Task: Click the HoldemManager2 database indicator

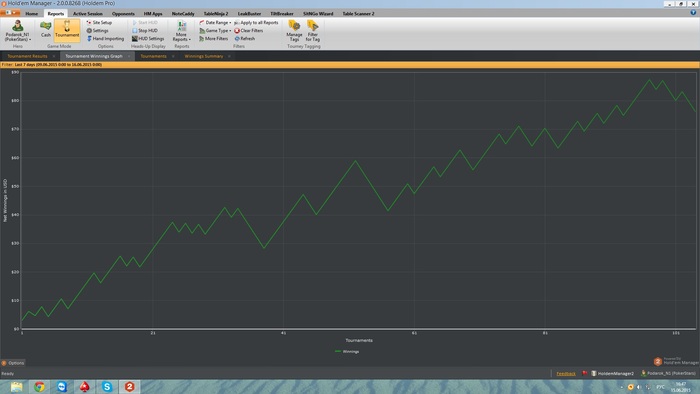Action: point(612,373)
